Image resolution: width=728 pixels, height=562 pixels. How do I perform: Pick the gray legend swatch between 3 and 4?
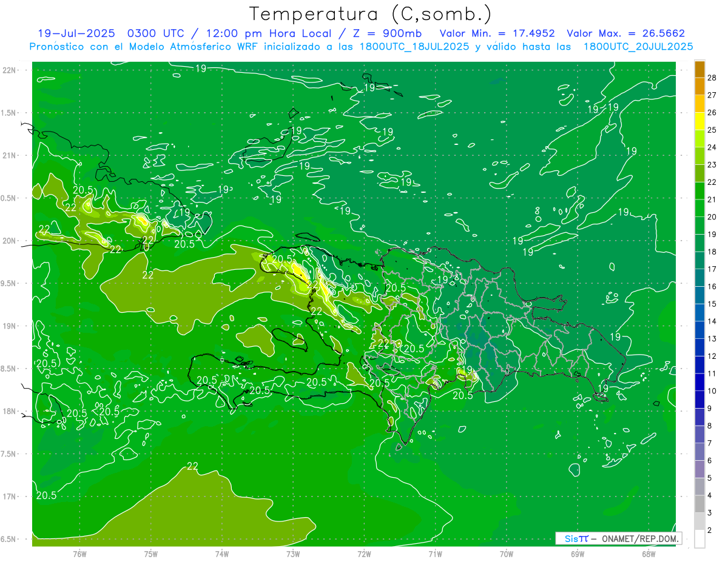tap(700, 504)
